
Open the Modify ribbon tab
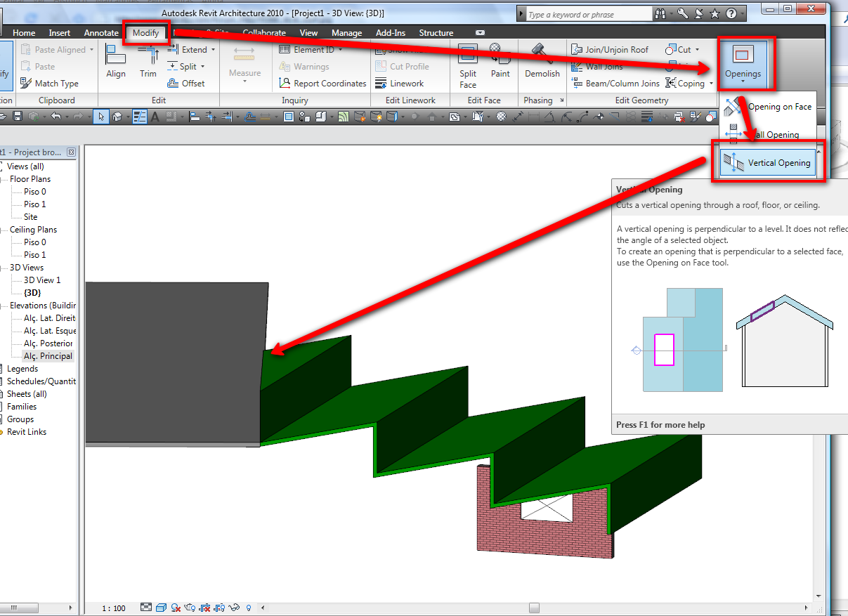[x=146, y=33]
